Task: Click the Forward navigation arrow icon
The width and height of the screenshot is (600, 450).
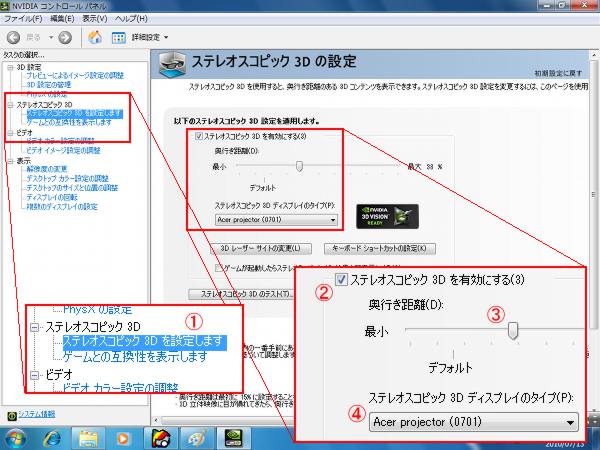Action: click(65, 37)
